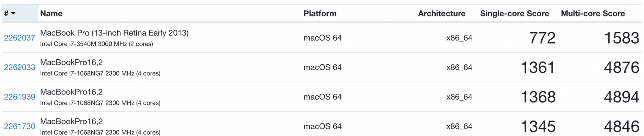The width and height of the screenshot is (644, 136).
Task: Click the Intel Core i7-3540M processor text
Action: (96, 44)
